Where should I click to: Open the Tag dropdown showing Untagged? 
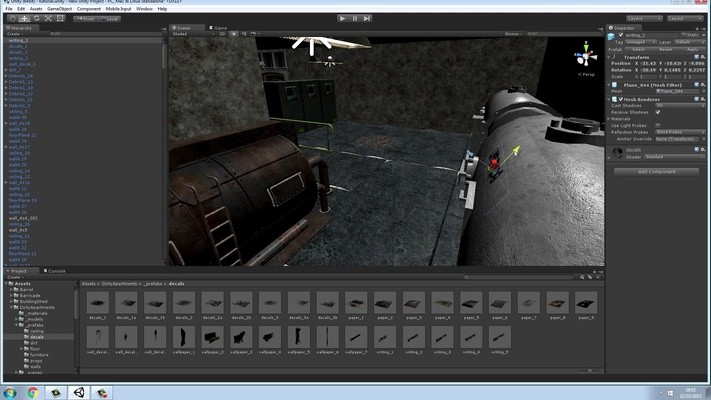(x=641, y=42)
